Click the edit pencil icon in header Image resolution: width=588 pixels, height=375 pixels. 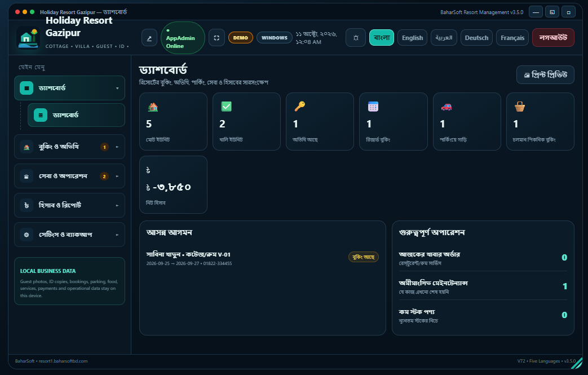[x=149, y=38]
